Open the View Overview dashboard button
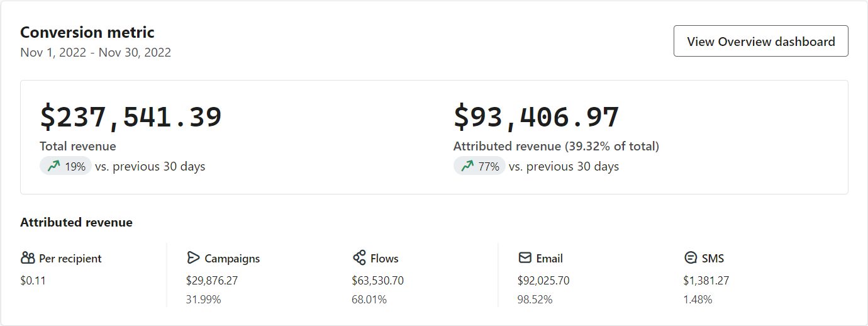Viewport: 868px width, 326px height. point(760,41)
